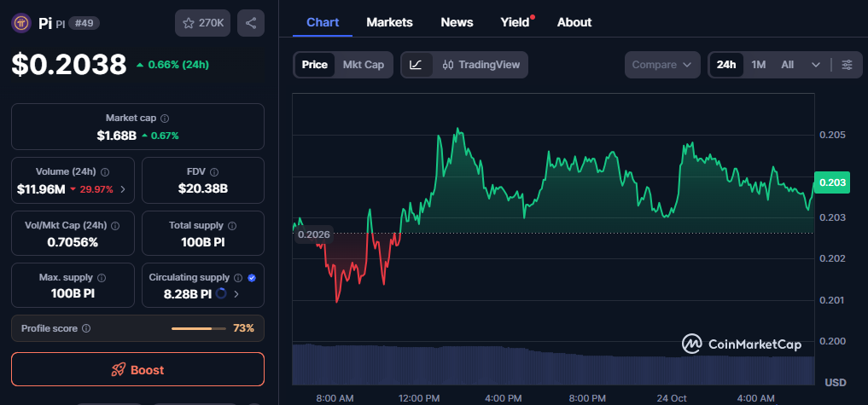Click verified badge beside Circulating supply
The width and height of the screenshot is (868, 405).
pos(252,278)
